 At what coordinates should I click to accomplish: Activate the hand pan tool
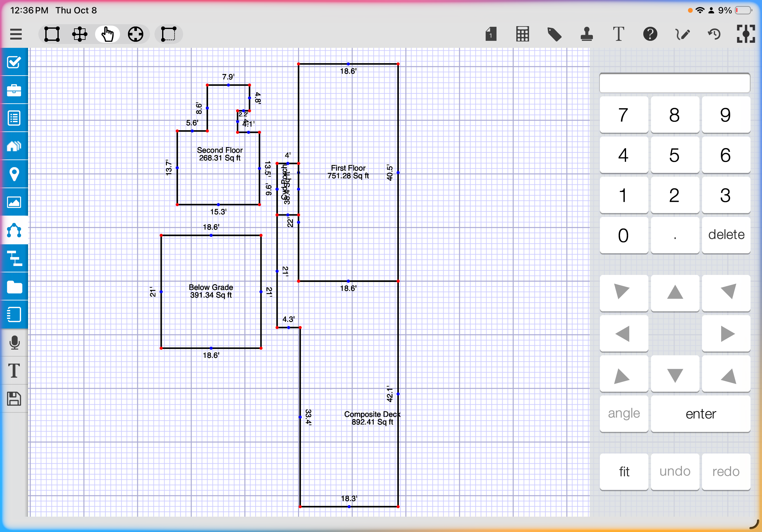click(x=108, y=34)
